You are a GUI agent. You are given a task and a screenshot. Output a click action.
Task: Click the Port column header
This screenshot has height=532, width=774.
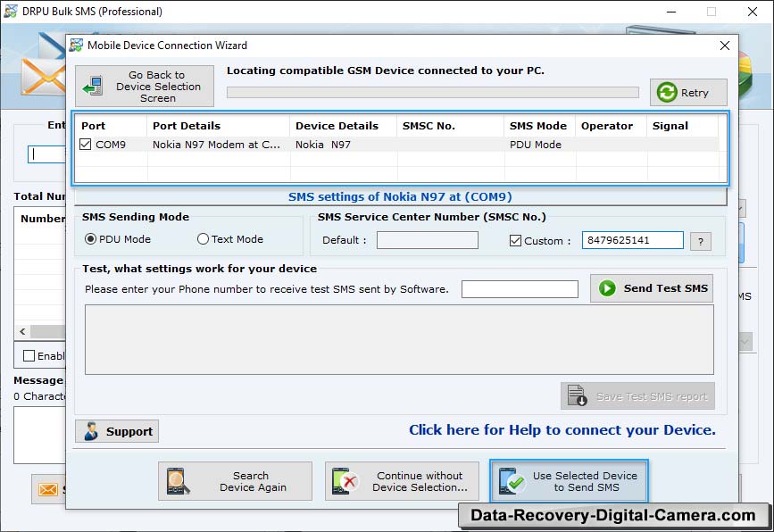pyautogui.click(x=111, y=126)
